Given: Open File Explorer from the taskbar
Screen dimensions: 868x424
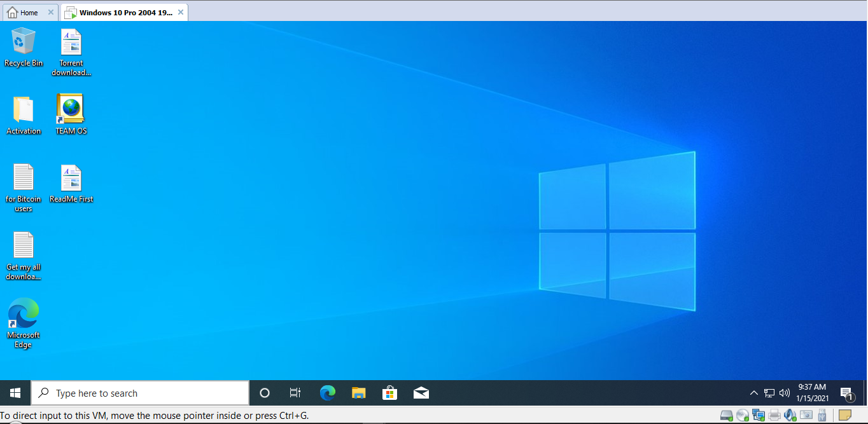Looking at the screenshot, I should [x=359, y=393].
